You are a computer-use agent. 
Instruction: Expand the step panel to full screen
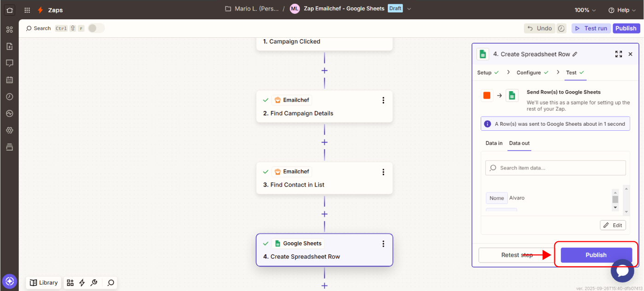coord(618,54)
